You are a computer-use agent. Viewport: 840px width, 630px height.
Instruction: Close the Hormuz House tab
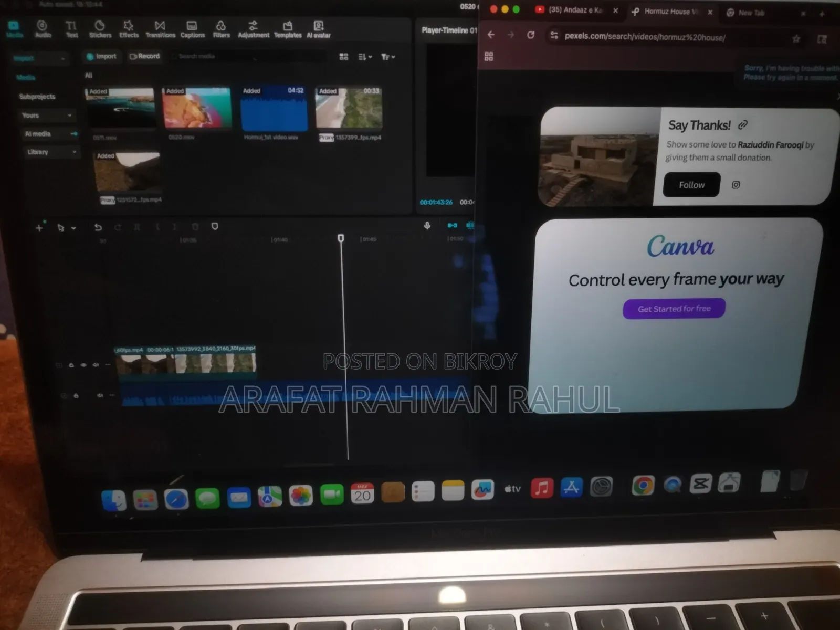(710, 12)
